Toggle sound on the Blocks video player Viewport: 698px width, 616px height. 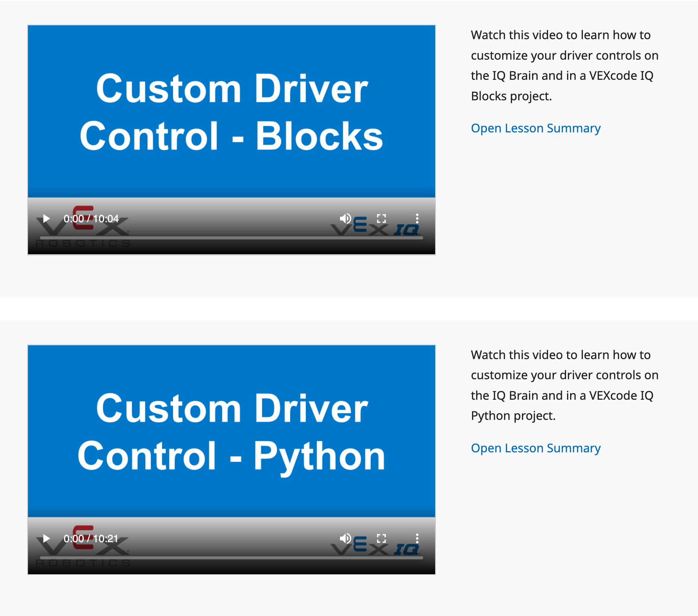pos(346,218)
